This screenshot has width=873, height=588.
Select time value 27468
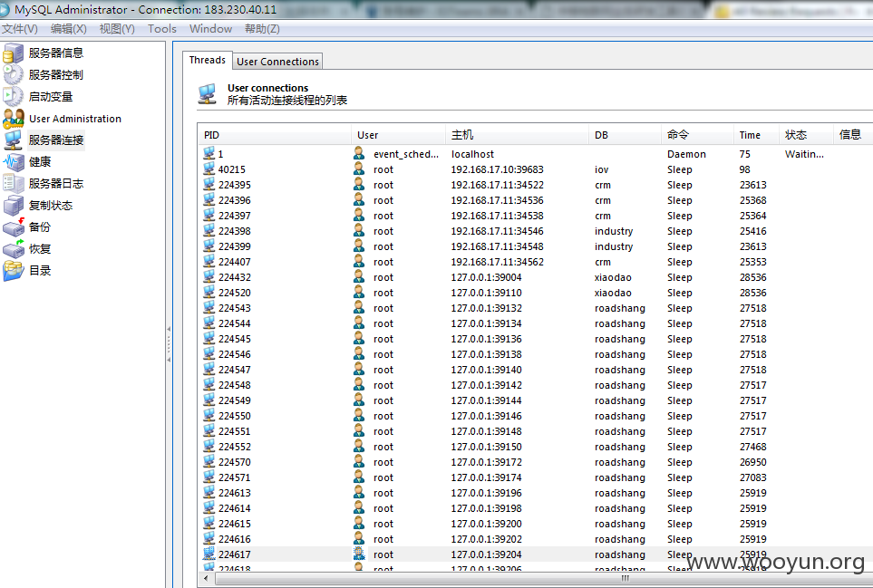752,447
